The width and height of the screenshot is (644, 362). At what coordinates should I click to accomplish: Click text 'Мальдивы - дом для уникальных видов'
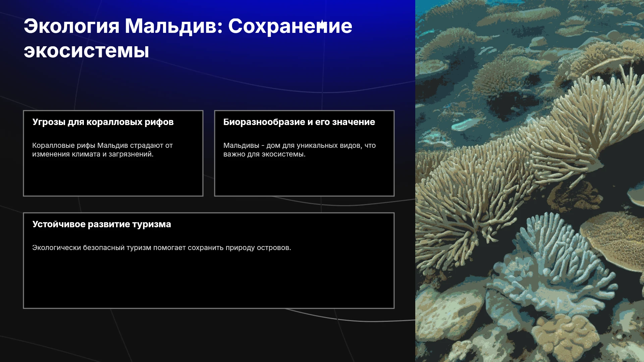pyautogui.click(x=292, y=145)
